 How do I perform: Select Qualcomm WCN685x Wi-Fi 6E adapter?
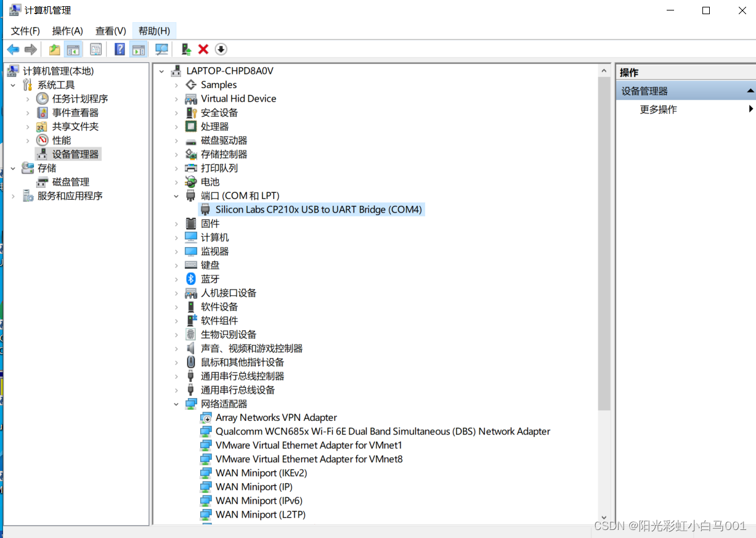click(x=383, y=431)
